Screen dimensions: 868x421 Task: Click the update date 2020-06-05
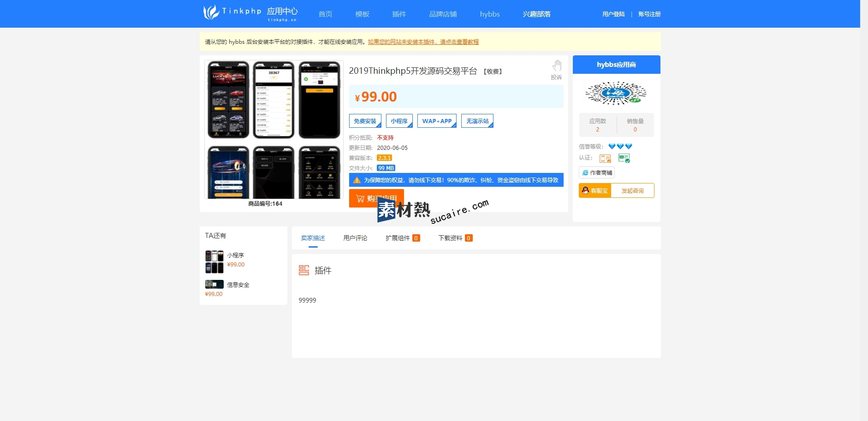tap(392, 148)
